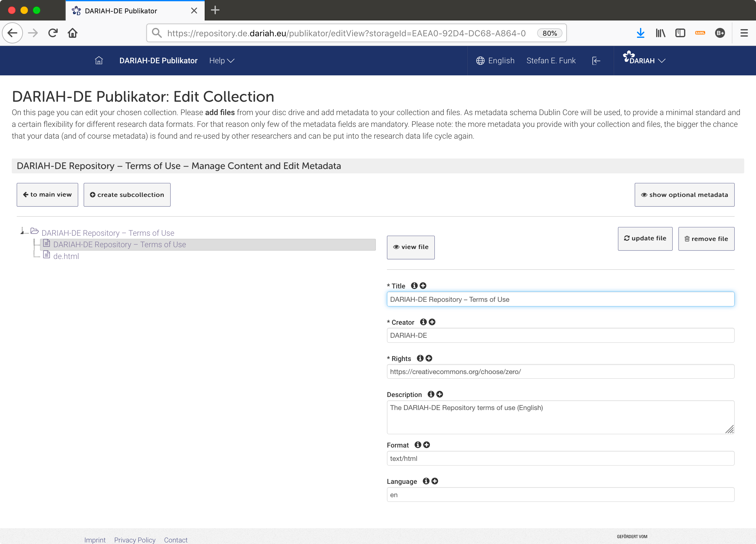Viewport: 756px width, 544px height.
Task: Select de.html in the file tree
Action: [66, 256]
